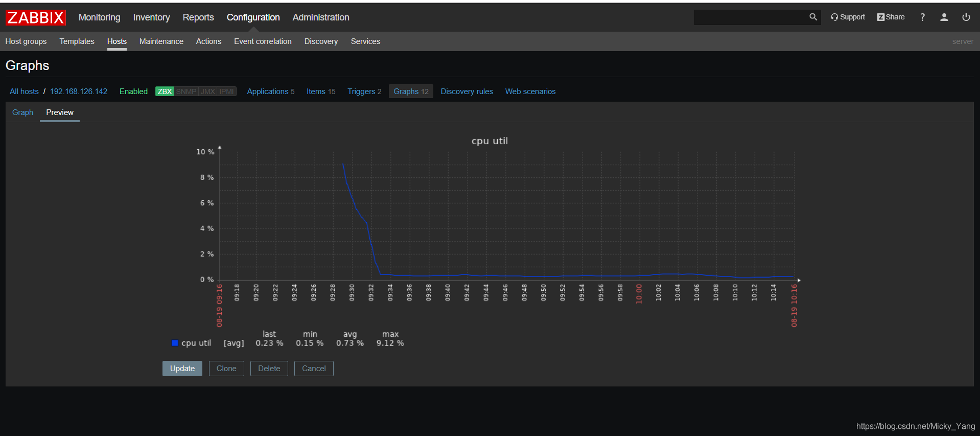The image size is (980, 436).
Task: Open Services submenu
Action: tap(365, 41)
